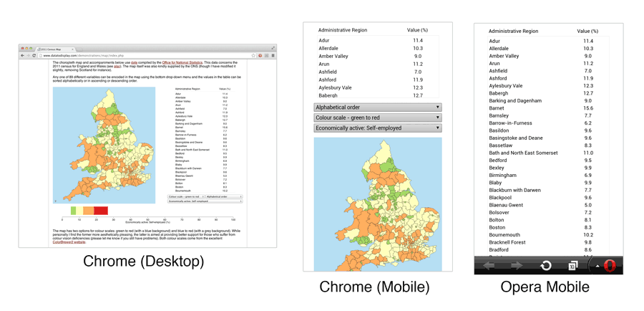Open a new tab in Chrome desktop
644x311 pixels.
[79, 49]
